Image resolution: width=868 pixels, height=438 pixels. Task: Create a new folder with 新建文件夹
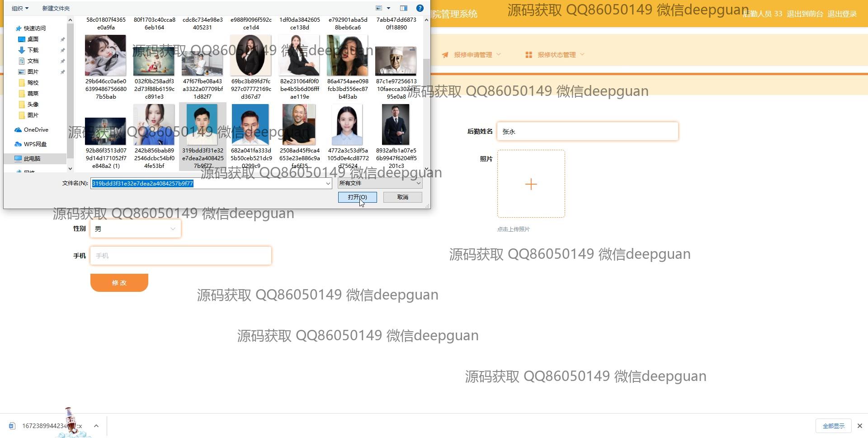tap(56, 8)
